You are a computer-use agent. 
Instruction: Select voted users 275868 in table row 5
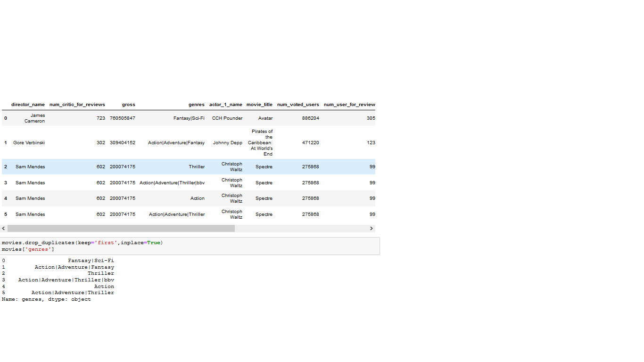[311, 214]
